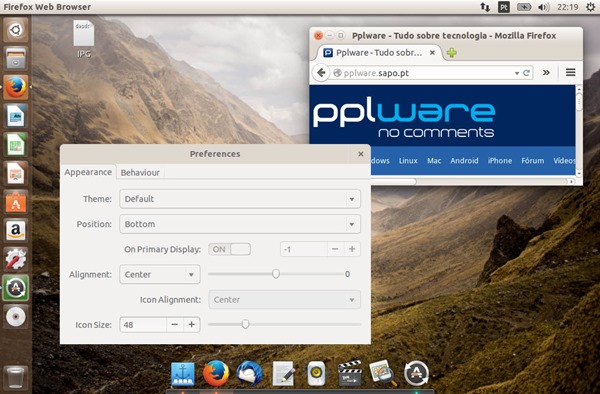Open the Alignment Center dropdown
Screen dimensions: 600x394
160,275
